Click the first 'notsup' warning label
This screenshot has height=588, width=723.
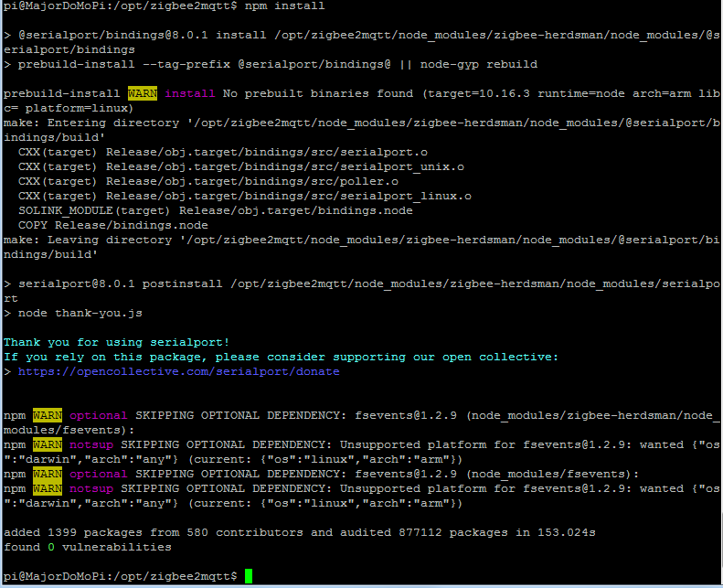coord(91,444)
